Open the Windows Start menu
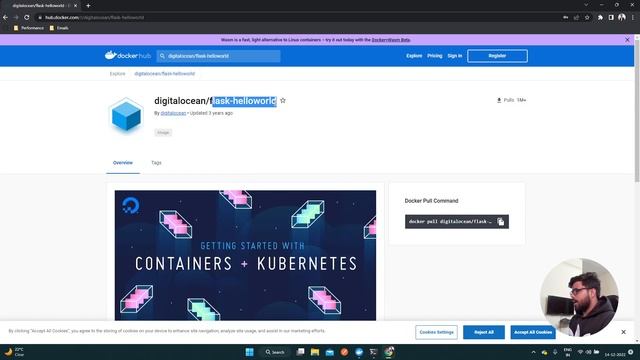Image resolution: width=640 pixels, height=360 pixels. click(249, 352)
